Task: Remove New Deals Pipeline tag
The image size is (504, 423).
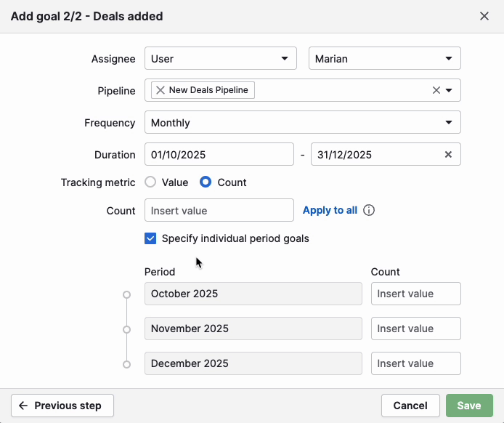Action: tap(160, 90)
